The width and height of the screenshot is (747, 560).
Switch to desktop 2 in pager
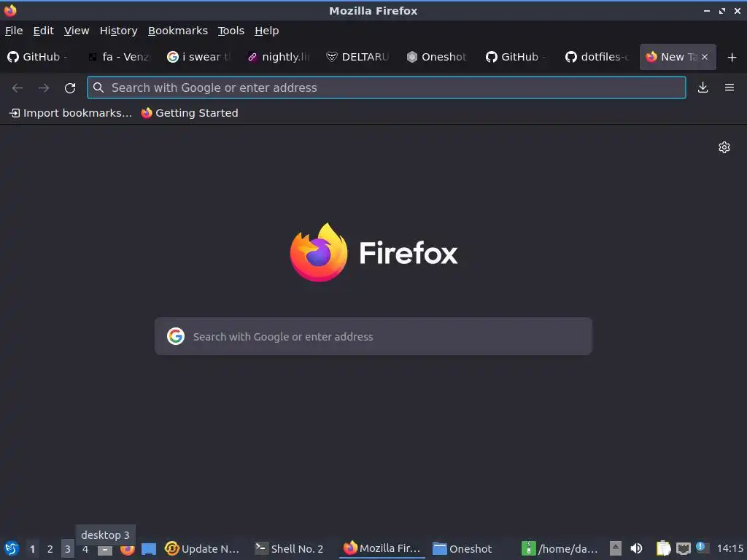pyautogui.click(x=50, y=549)
